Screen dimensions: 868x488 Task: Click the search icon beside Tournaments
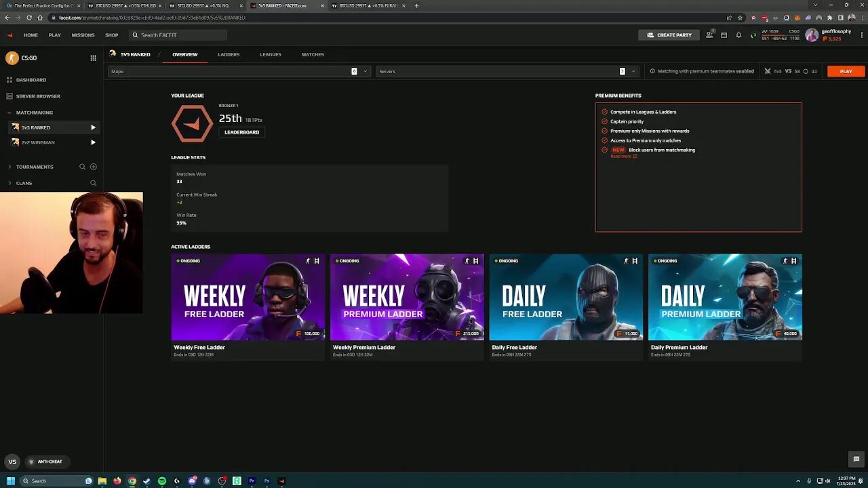pyautogui.click(x=83, y=167)
